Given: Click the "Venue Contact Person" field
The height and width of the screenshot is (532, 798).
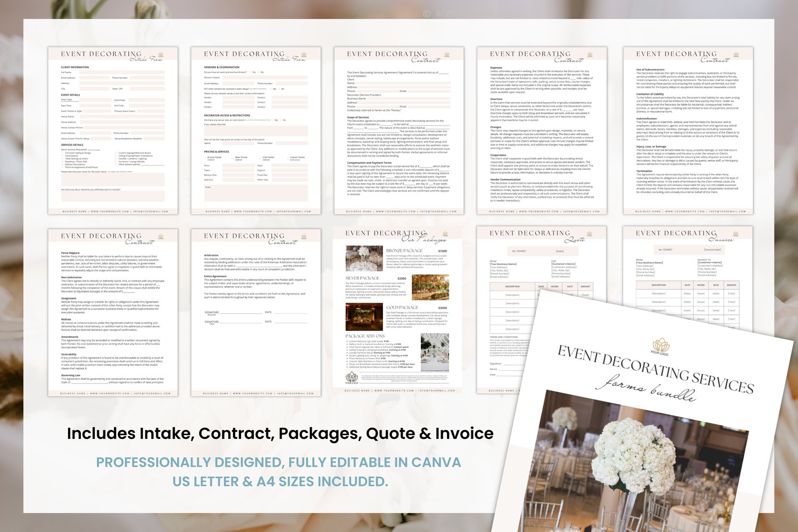Looking at the screenshot, I should point(124,128).
